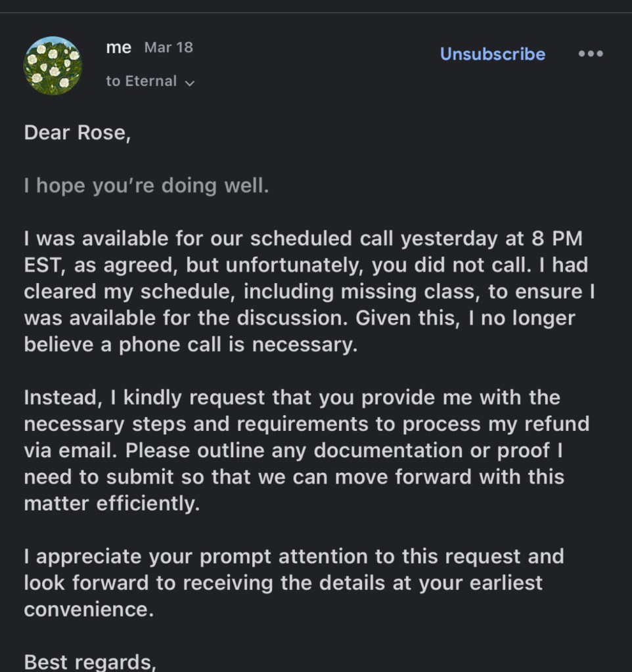Click the text "matter efficiently."
632x672 pixels.
pyautogui.click(x=111, y=504)
